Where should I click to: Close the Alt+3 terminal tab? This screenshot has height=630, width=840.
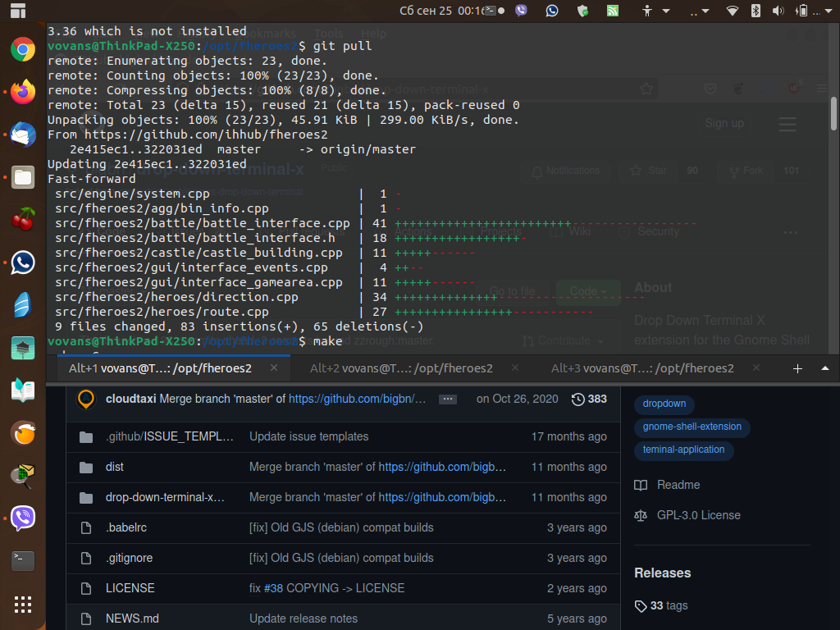(x=756, y=368)
